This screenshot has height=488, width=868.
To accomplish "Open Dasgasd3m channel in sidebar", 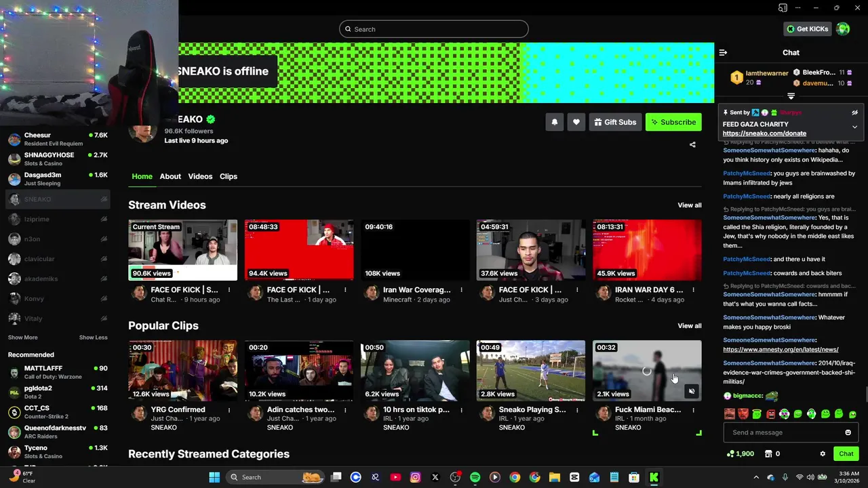I will click(58, 179).
